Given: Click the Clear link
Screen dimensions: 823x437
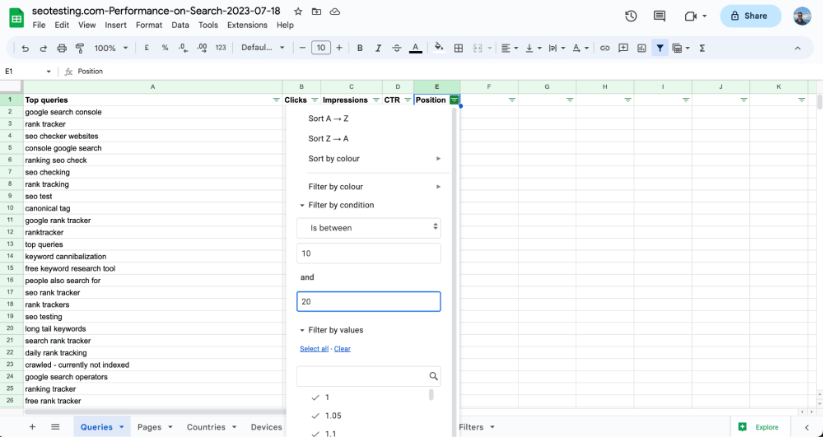Looking at the screenshot, I should point(342,349).
